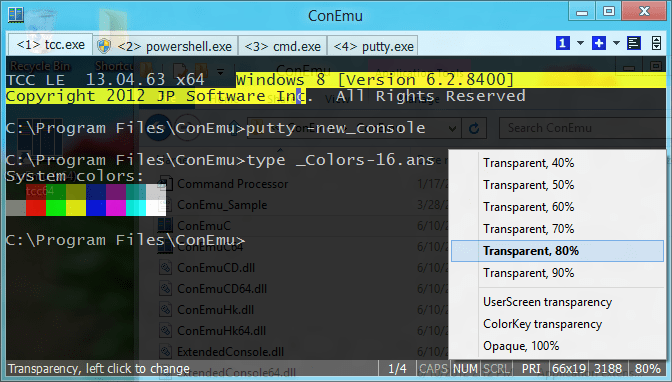Click the yellow color block

coord(76,208)
